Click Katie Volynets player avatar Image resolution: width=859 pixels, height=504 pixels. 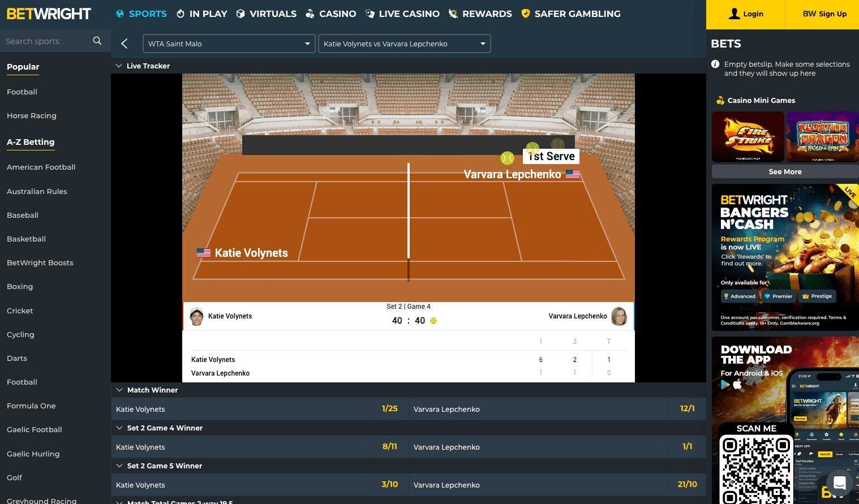pyautogui.click(x=196, y=316)
